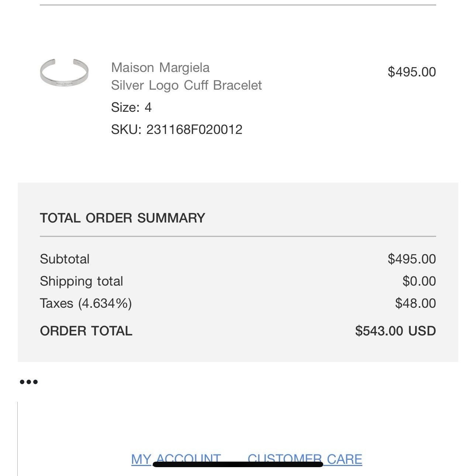
Task: Tap the Size: 4 detail line
Action: click(131, 107)
